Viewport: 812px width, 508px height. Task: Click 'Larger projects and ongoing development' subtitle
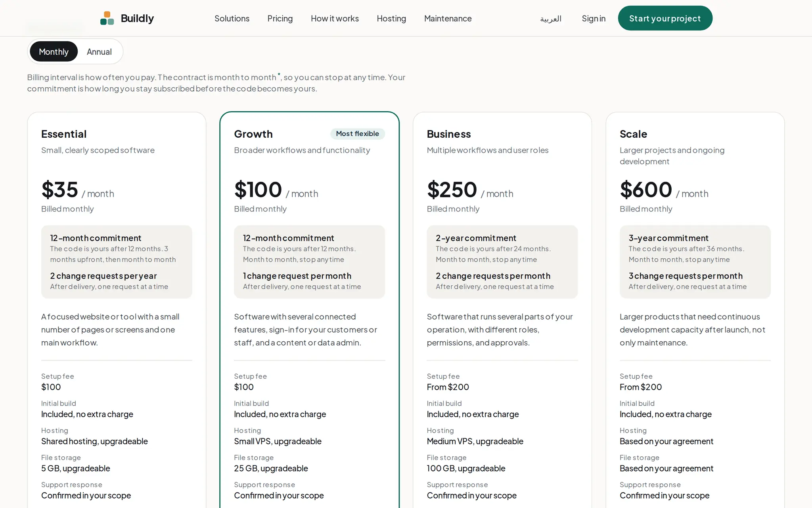(672, 156)
